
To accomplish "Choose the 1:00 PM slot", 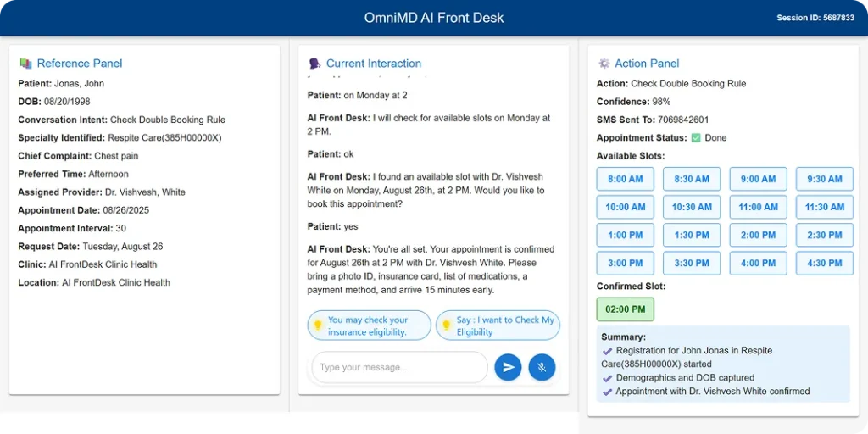I will [625, 236].
